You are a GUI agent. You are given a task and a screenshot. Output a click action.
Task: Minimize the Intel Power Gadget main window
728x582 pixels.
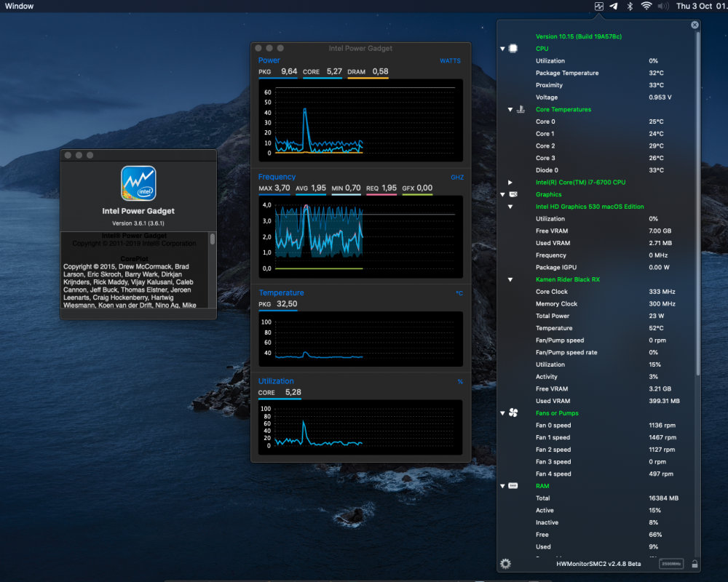tap(269, 48)
